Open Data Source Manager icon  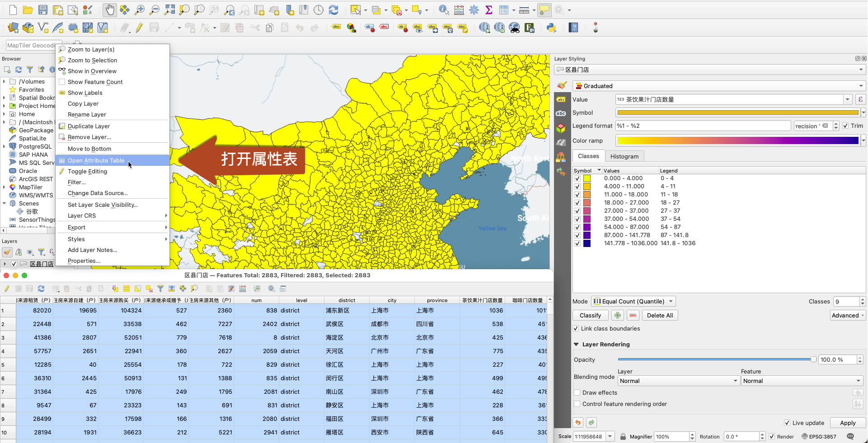coord(14,28)
